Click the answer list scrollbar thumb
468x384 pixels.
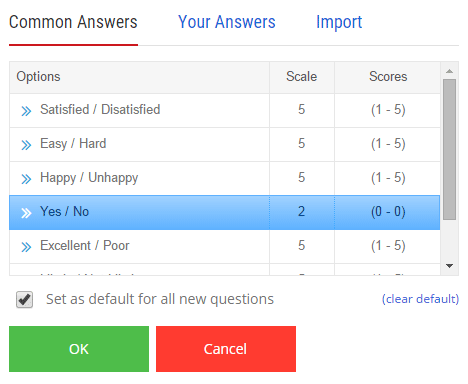coord(449,149)
